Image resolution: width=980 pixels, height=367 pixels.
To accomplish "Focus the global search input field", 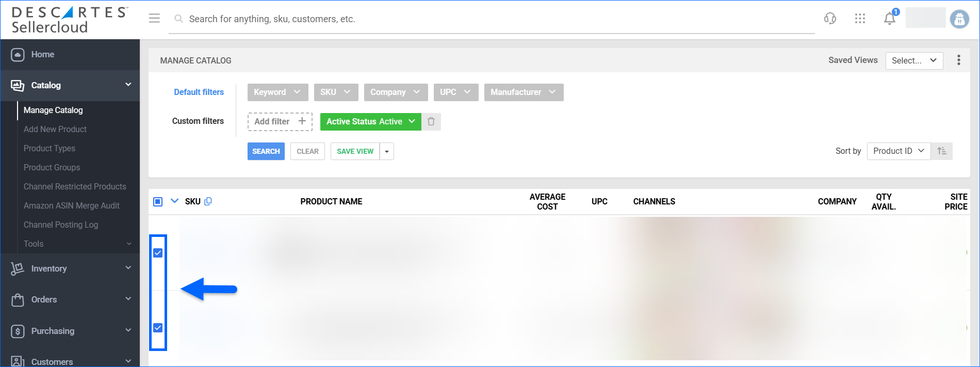I will [490, 19].
